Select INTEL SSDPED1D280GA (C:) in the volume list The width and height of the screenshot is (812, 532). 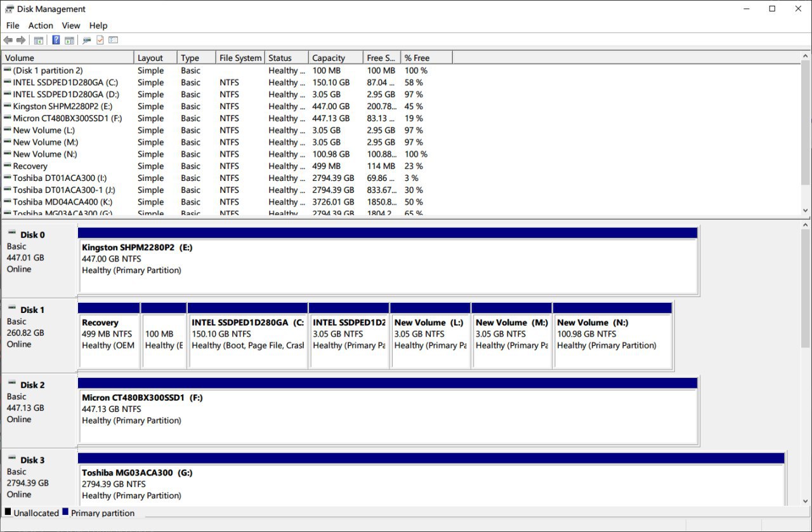coord(65,83)
